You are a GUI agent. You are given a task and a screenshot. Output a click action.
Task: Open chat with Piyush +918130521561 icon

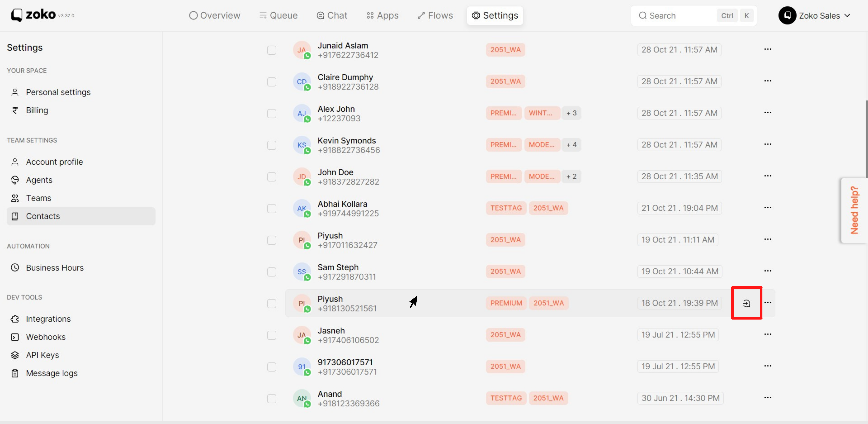pos(746,303)
